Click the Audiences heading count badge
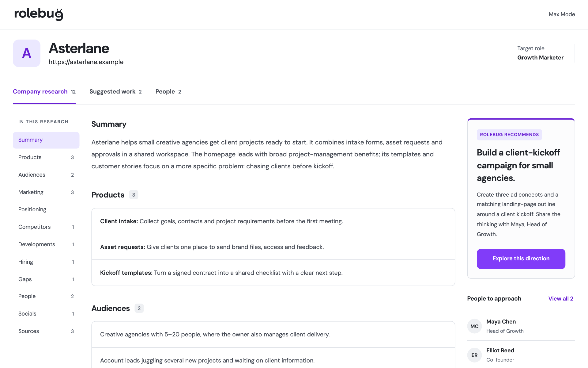Screen dimensions: 588x368 (x=139, y=308)
